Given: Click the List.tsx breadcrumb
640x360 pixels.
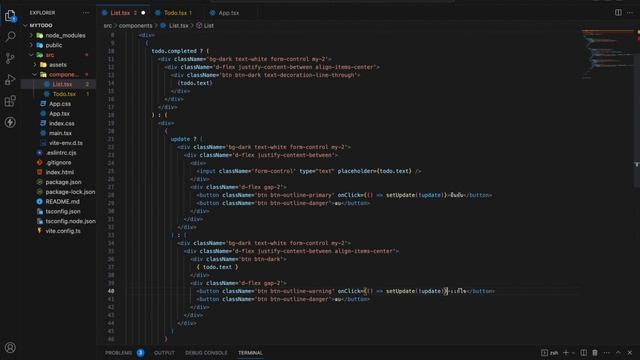Looking at the screenshot, I should coord(178,25).
